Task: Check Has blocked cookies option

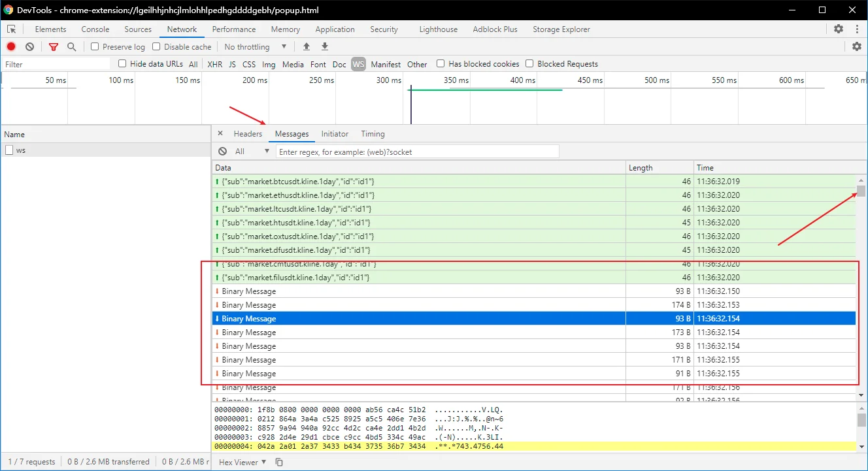Action: click(441, 63)
